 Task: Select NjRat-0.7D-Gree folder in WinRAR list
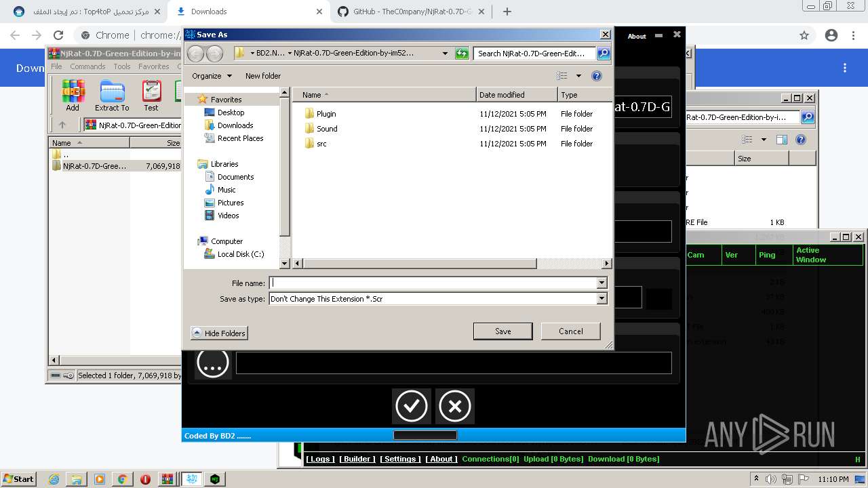click(94, 166)
